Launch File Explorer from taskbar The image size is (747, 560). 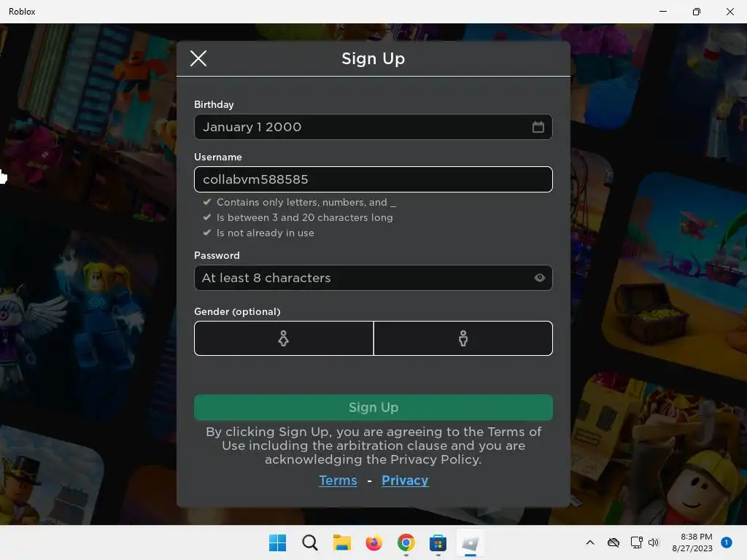pos(341,542)
